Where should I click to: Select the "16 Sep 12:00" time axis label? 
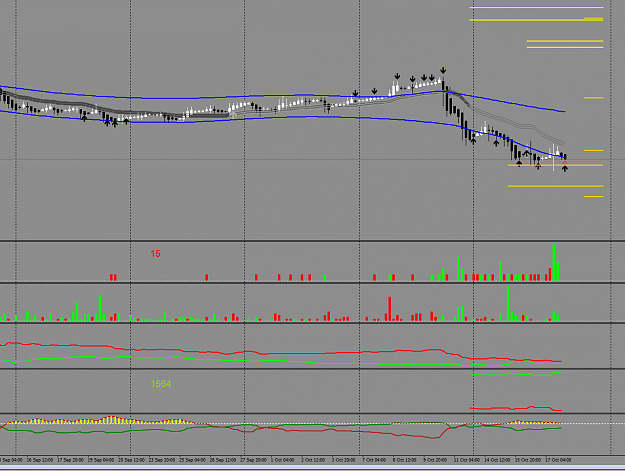(39, 460)
